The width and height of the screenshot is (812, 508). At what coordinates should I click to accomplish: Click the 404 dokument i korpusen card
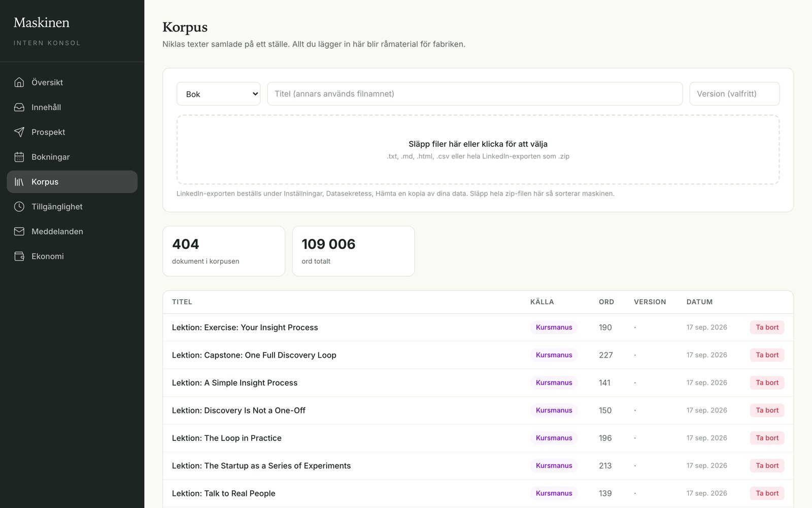[224, 251]
